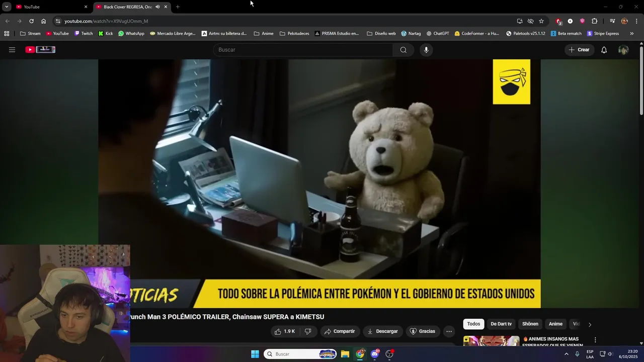The height and width of the screenshot is (362, 644).
Task: View site information icon in address bar
Action: pos(58,21)
